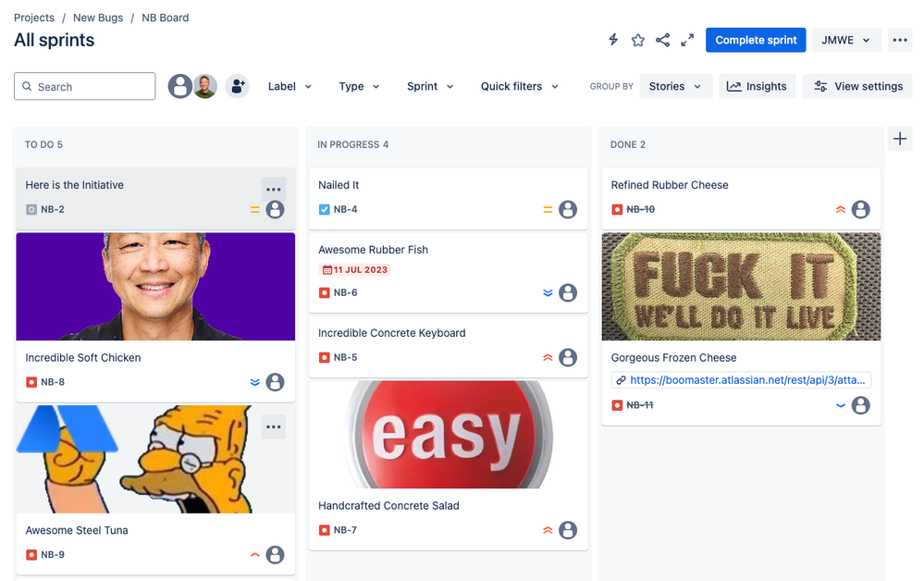Open the Type filter dropdown

(x=359, y=87)
